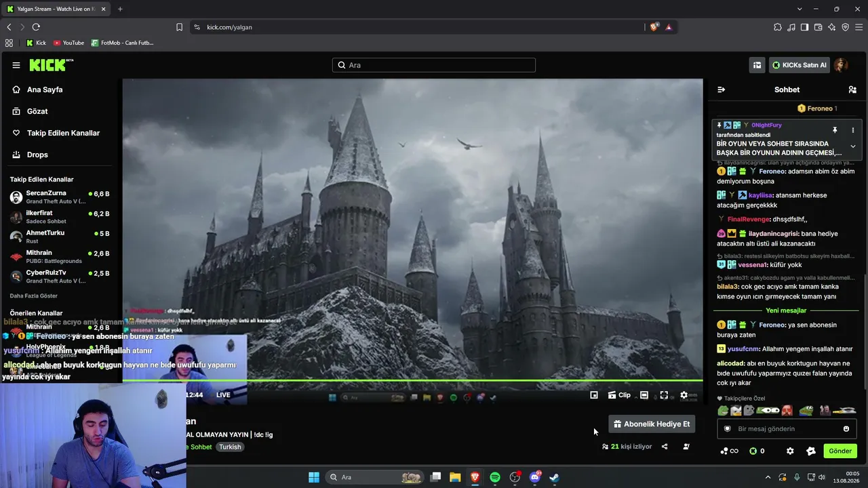Focus the Ara search box on Kick
This screenshot has width=868, height=488.
[x=434, y=65]
